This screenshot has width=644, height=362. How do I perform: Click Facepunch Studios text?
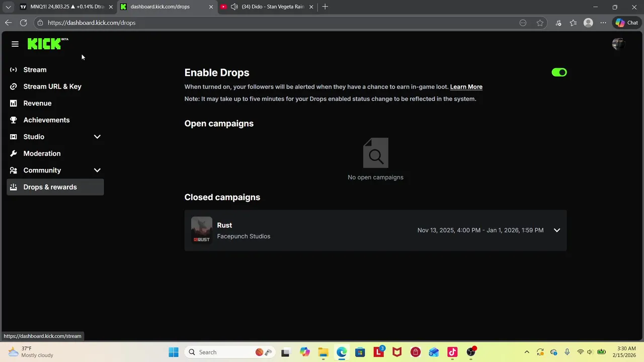pos(244,236)
